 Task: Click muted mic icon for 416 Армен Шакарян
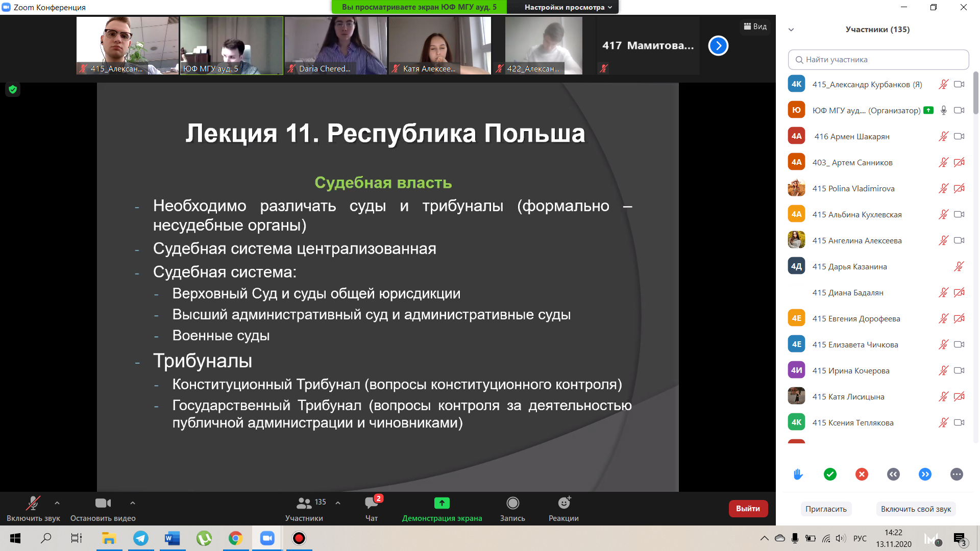click(943, 137)
